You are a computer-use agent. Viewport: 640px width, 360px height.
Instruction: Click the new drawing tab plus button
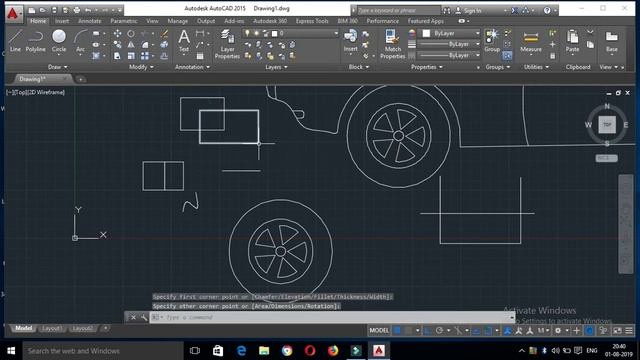(x=81, y=79)
